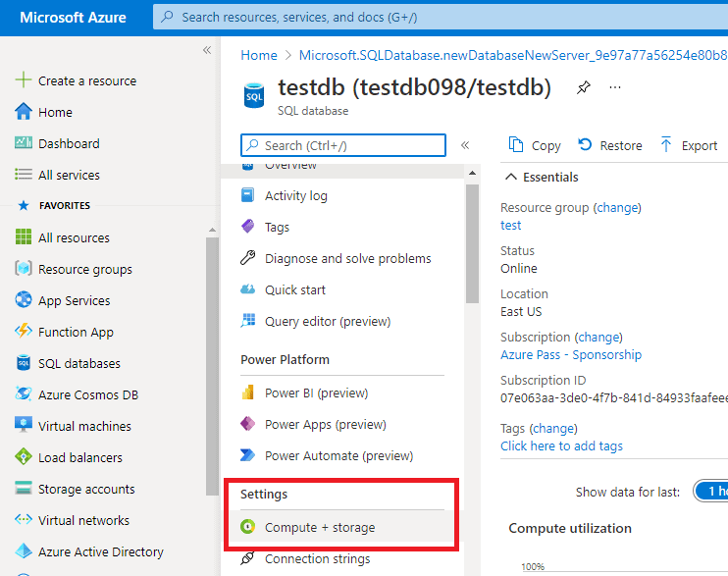The width and height of the screenshot is (728, 576).
Task: Click the Virtual networks icon
Action: 24,519
